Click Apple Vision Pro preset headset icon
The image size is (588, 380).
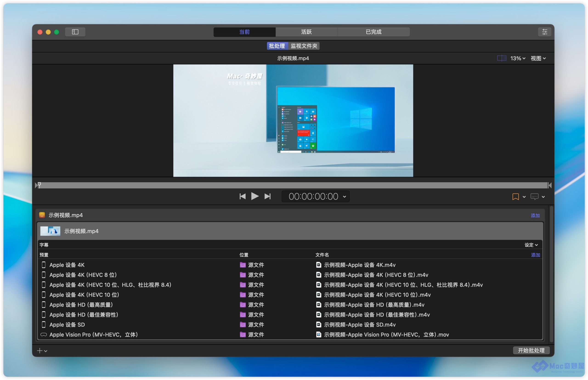pyautogui.click(x=44, y=335)
